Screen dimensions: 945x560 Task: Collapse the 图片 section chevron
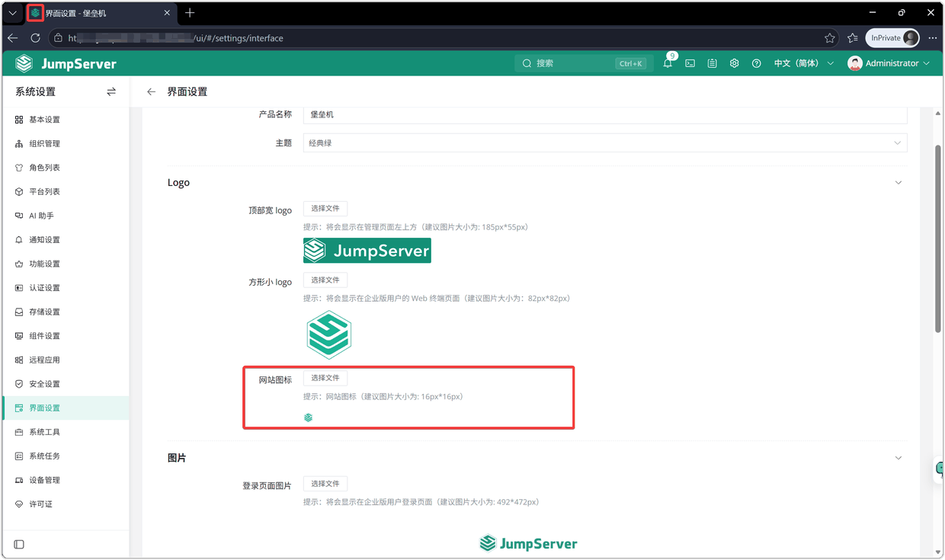899,458
